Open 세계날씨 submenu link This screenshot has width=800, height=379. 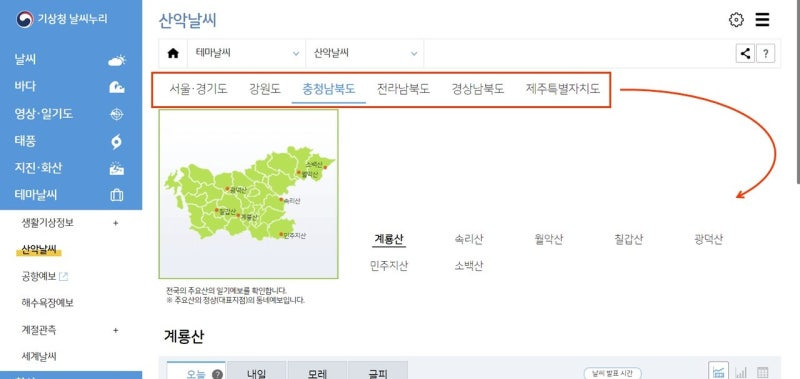coord(39,357)
